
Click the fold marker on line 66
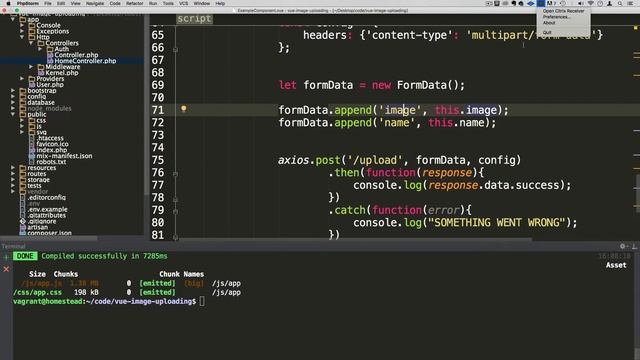pos(176,50)
